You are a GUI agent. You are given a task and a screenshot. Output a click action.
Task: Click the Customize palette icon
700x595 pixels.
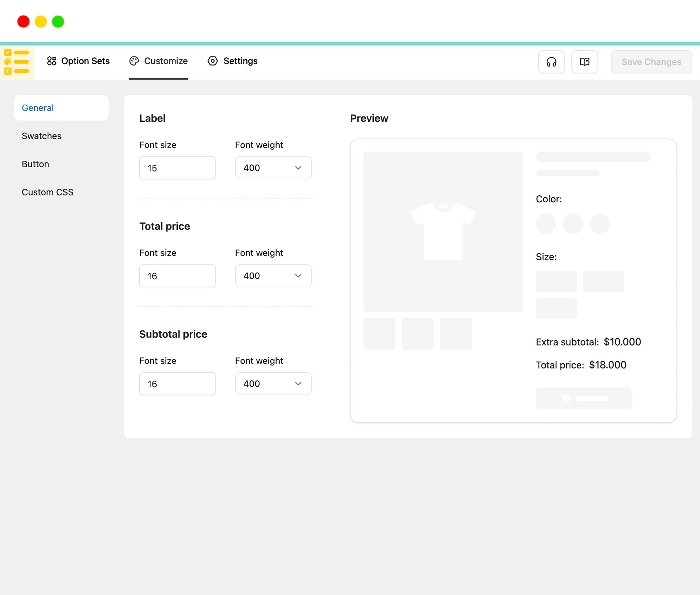pos(134,61)
